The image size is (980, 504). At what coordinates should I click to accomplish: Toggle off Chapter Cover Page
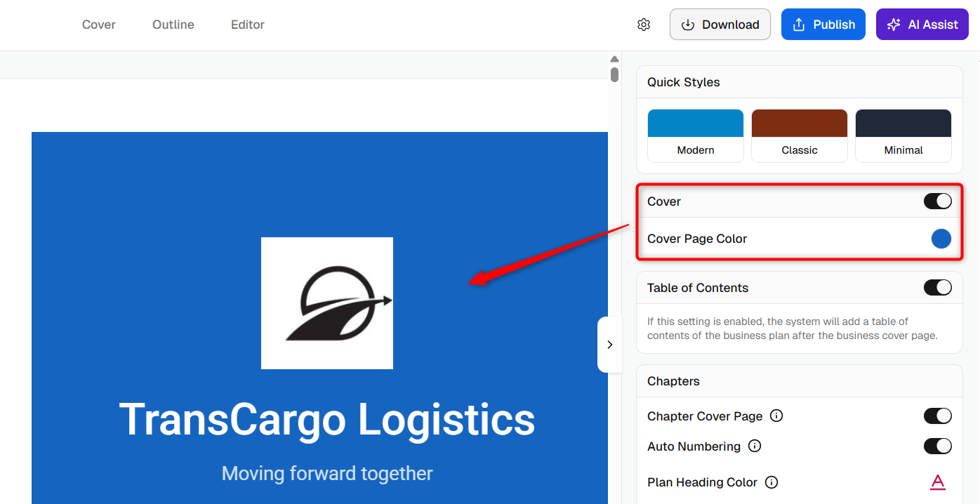(x=938, y=416)
